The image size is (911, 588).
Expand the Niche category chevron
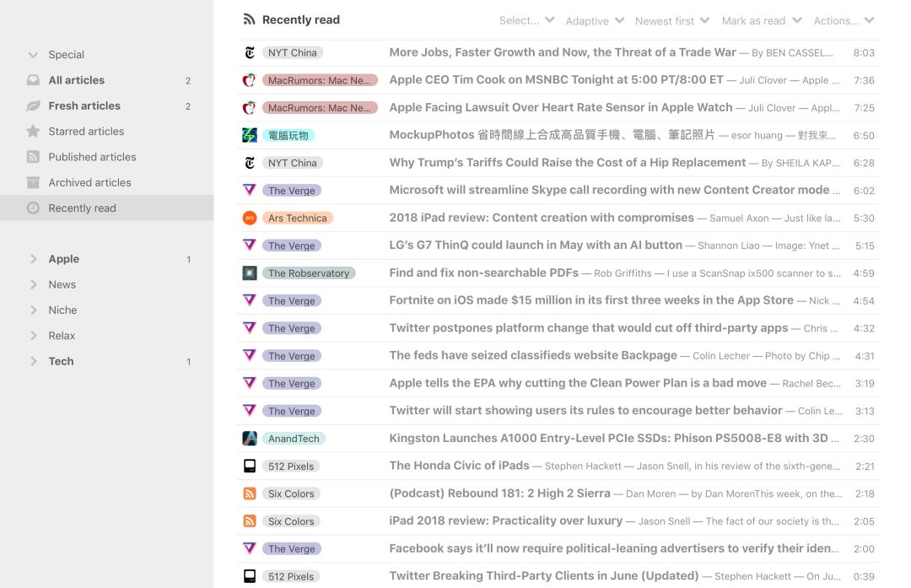pyautogui.click(x=33, y=310)
